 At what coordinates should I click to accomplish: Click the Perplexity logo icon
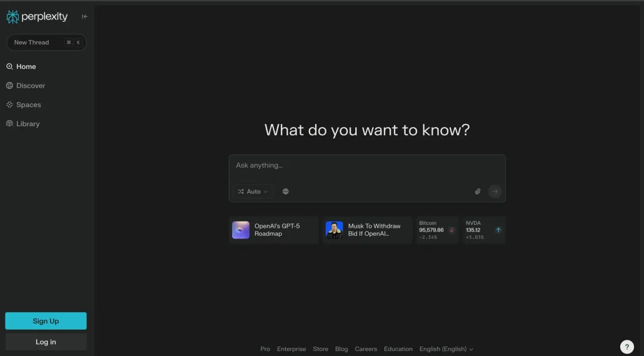point(13,17)
